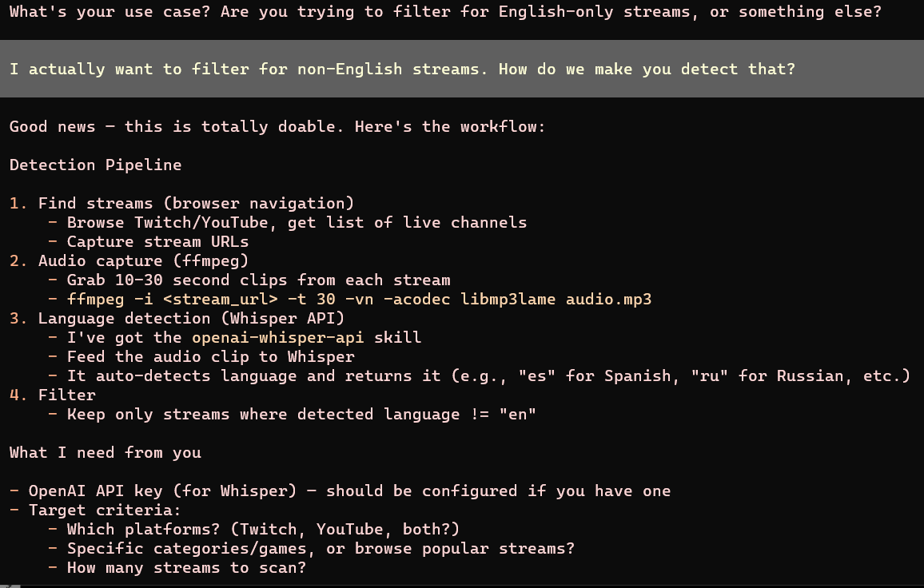Click the "What I need from you" heading
924x588 pixels.
(105, 453)
